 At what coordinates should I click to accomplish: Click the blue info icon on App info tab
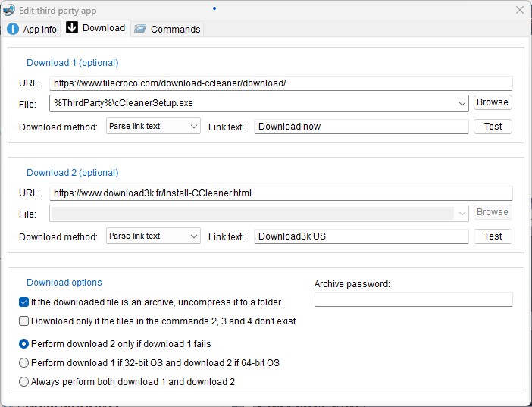[x=13, y=29]
